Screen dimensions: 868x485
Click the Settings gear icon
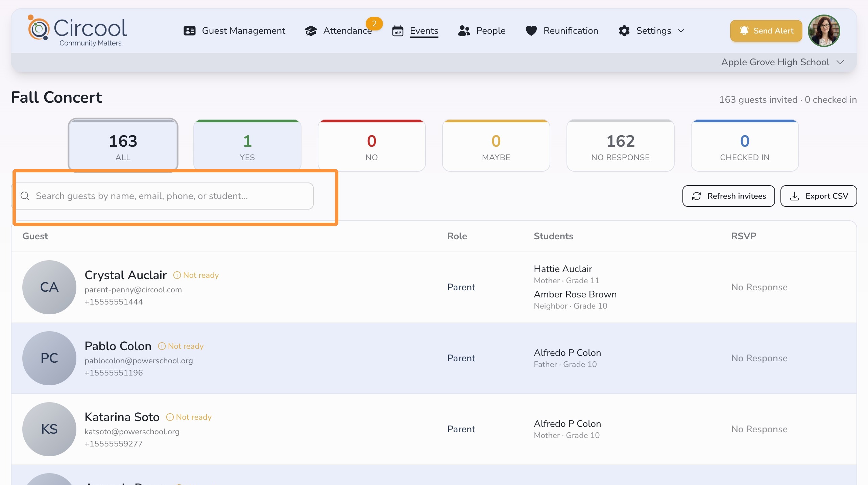click(624, 31)
